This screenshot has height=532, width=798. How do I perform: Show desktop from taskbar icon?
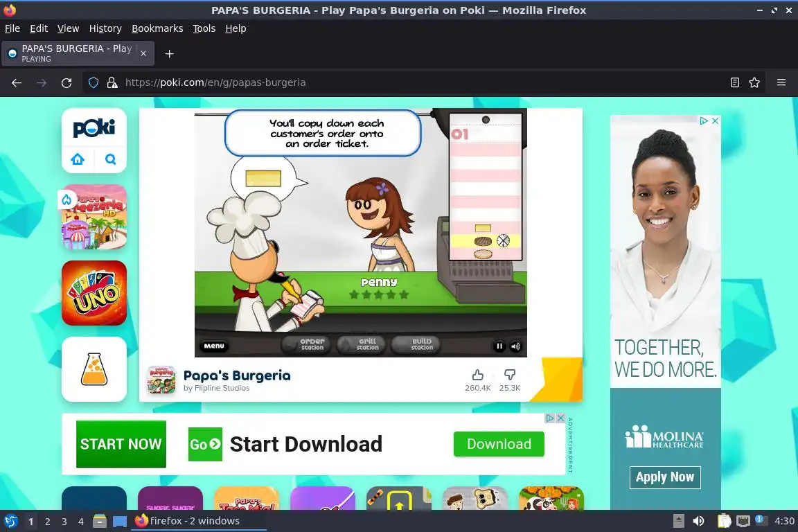click(x=120, y=522)
